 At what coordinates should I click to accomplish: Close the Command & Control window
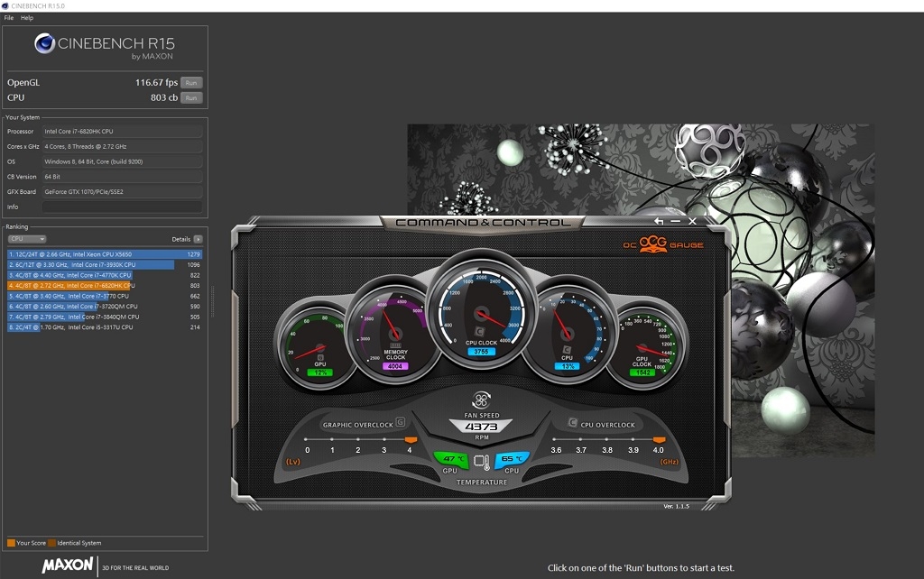[692, 221]
